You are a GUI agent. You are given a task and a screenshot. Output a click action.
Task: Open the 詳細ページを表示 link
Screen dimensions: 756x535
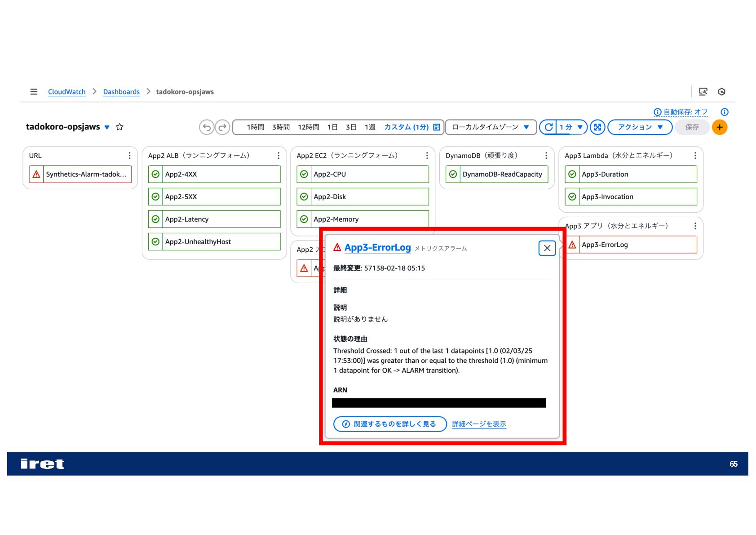click(x=479, y=424)
